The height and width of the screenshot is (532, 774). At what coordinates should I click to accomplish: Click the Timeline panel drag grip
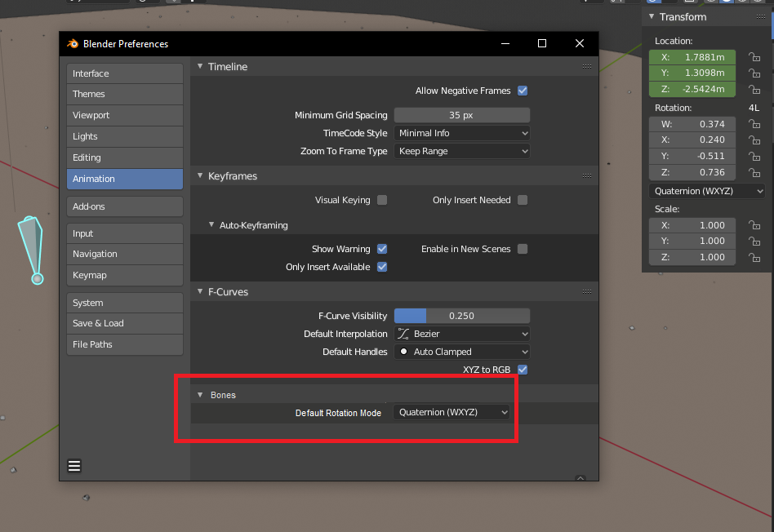pos(587,67)
